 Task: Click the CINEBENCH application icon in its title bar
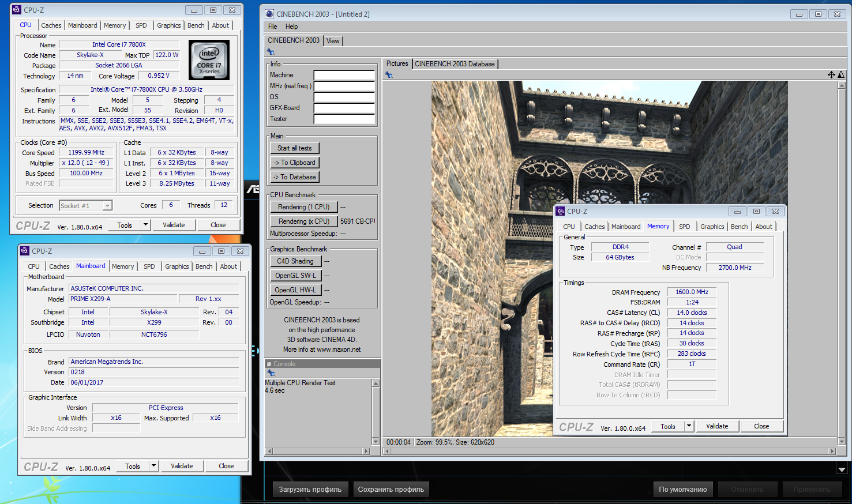coord(270,14)
